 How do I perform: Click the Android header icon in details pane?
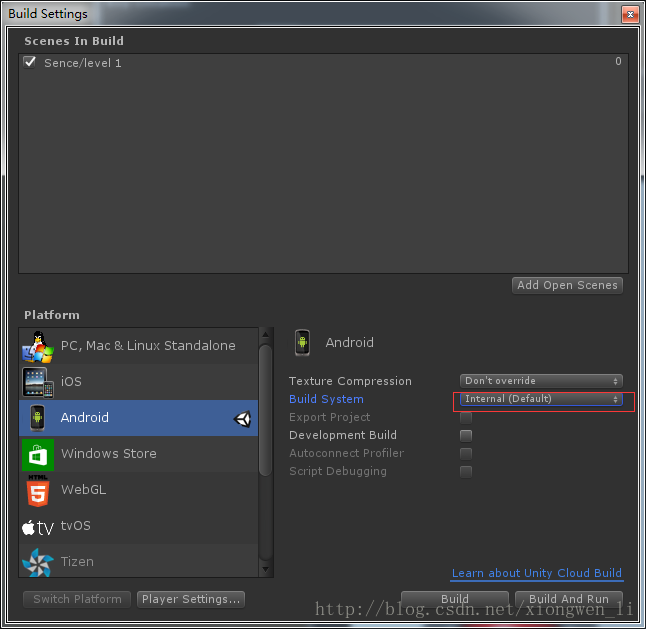[x=302, y=342]
